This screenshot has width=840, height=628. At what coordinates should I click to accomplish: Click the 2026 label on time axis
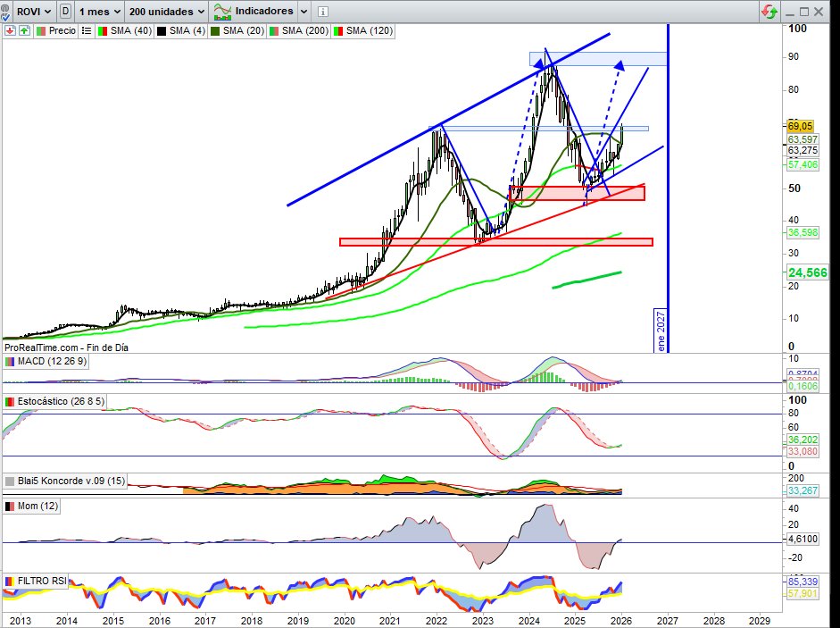pyautogui.click(x=621, y=621)
